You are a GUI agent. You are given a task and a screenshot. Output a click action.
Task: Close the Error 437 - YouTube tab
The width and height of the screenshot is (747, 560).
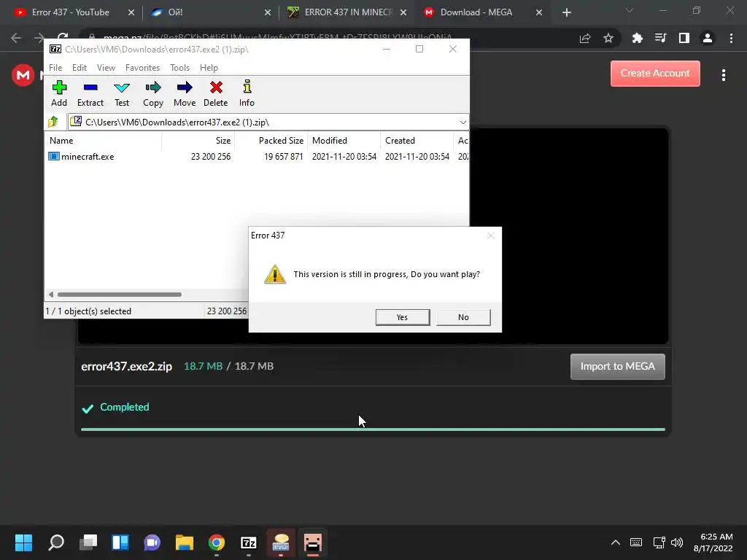[x=131, y=12]
